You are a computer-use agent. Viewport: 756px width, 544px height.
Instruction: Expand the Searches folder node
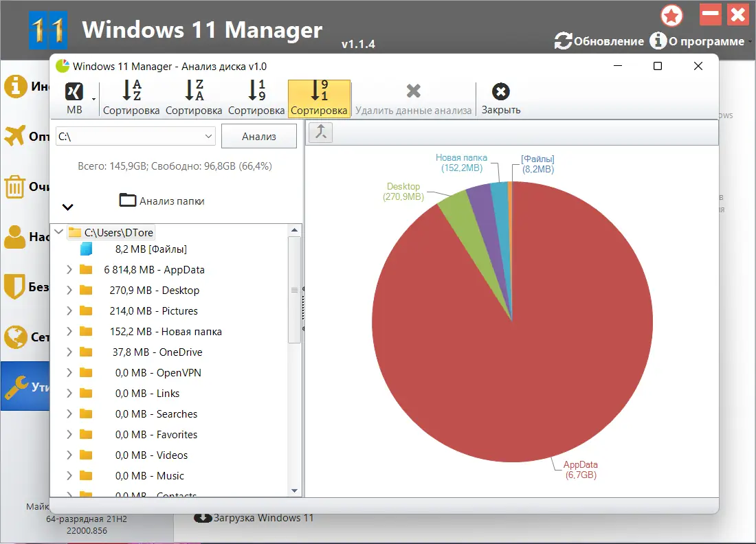click(x=69, y=413)
